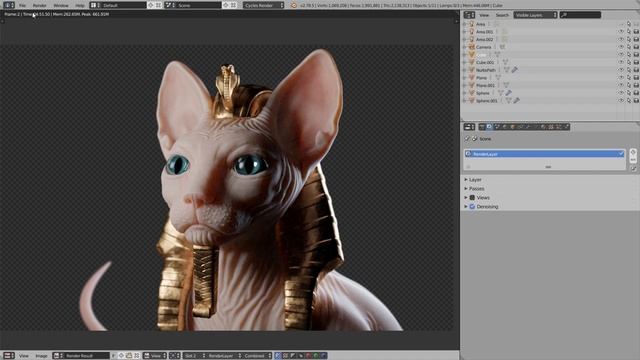Open the Object properties tab
The width and height of the screenshot is (640, 360).
click(x=512, y=127)
